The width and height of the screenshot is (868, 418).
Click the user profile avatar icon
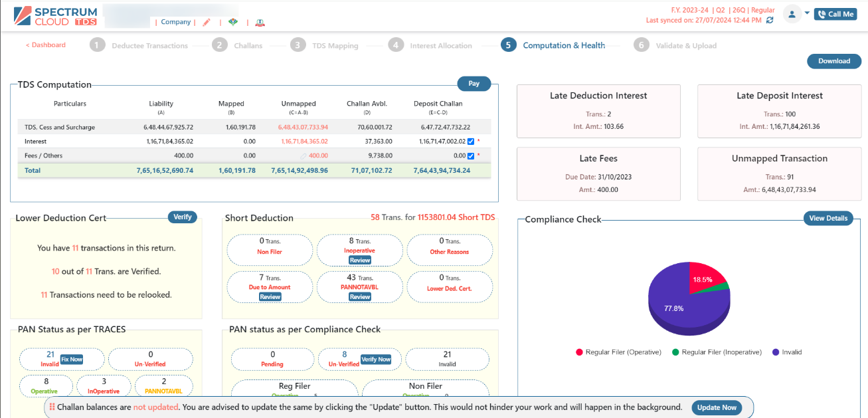792,14
